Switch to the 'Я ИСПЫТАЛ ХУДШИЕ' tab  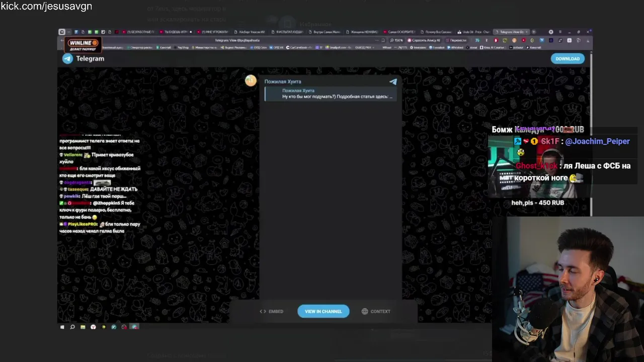pos(286,32)
